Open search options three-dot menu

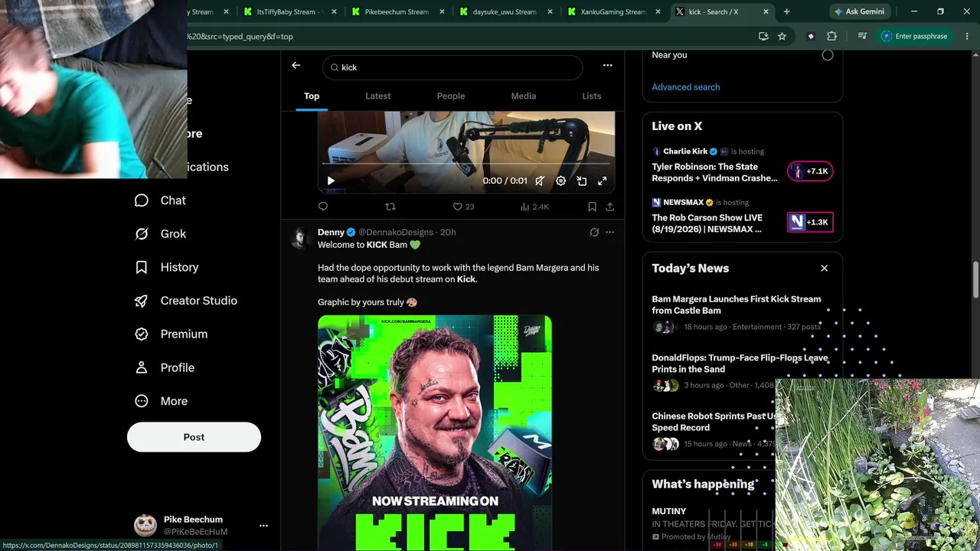pyautogui.click(x=607, y=66)
